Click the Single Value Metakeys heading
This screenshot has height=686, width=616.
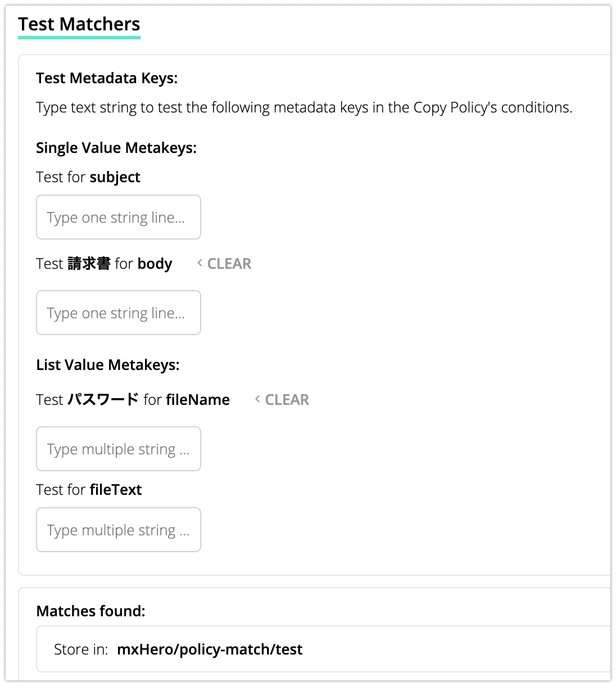point(116,148)
